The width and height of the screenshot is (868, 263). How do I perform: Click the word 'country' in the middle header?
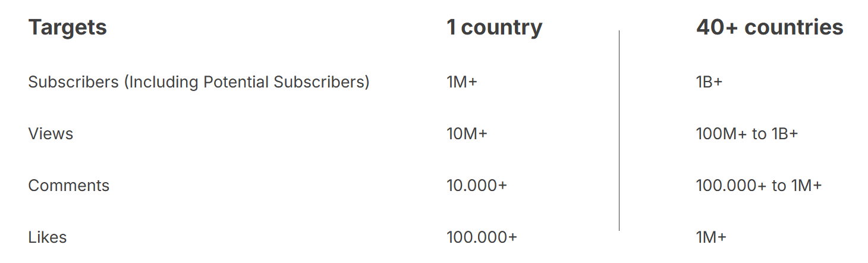pos(501,27)
